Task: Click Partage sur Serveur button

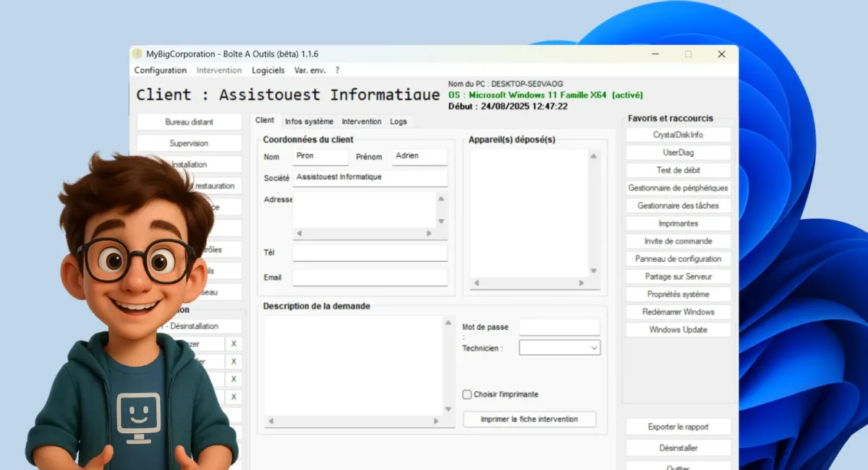Action: (678, 277)
